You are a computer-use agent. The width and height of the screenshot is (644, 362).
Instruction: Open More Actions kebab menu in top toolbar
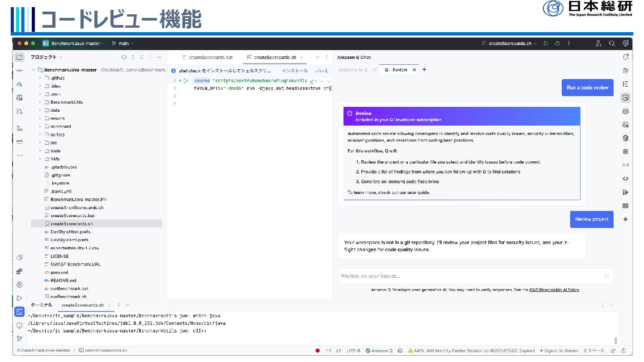pyautogui.click(x=569, y=43)
